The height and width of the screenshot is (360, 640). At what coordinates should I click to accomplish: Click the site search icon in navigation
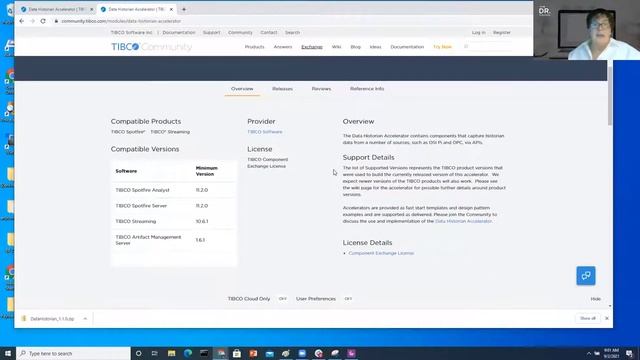[x=466, y=47]
